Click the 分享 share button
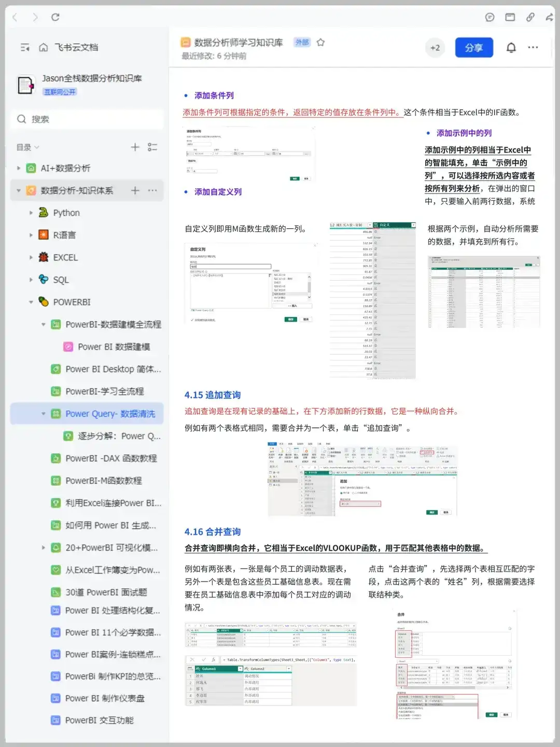 (x=474, y=47)
